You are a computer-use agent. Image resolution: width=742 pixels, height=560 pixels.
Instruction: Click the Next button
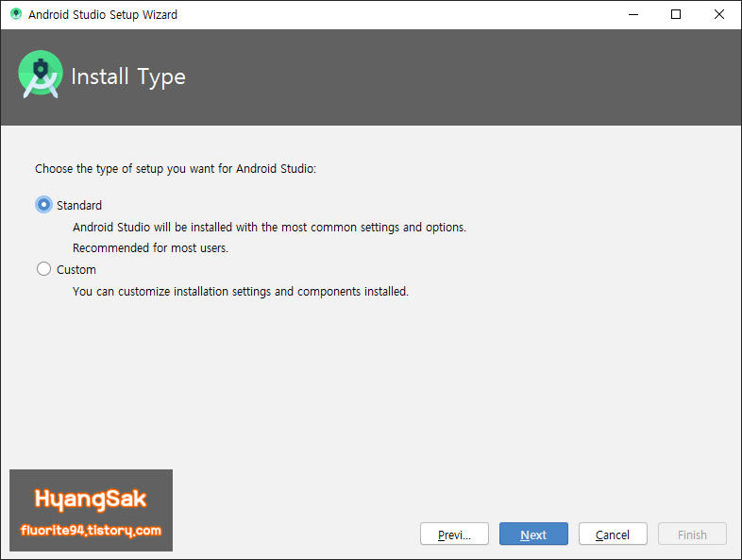(x=533, y=534)
